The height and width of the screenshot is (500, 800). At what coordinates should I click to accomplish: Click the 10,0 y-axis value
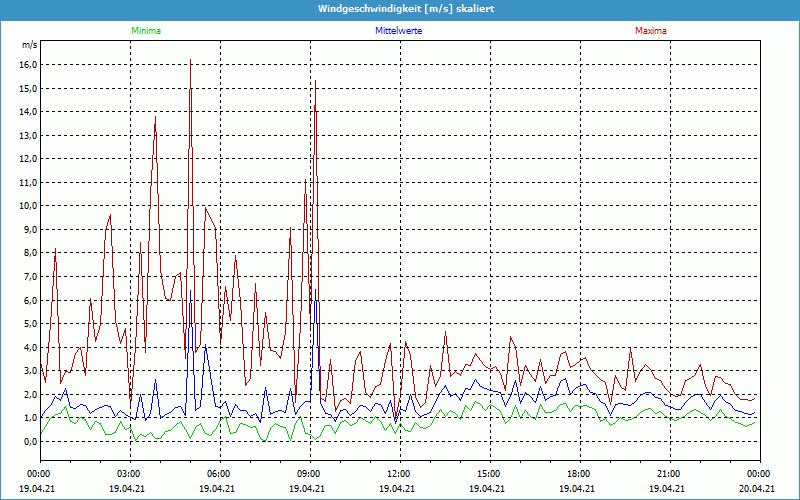click(x=29, y=206)
